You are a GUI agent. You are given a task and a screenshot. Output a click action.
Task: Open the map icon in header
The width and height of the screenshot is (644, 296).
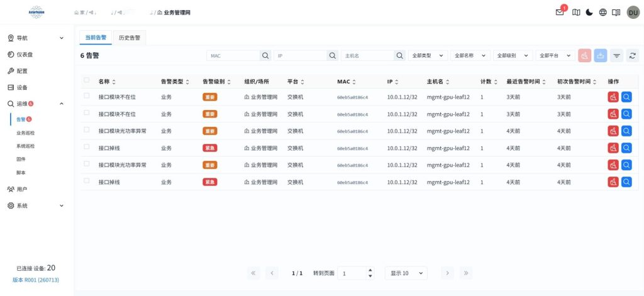click(x=576, y=13)
